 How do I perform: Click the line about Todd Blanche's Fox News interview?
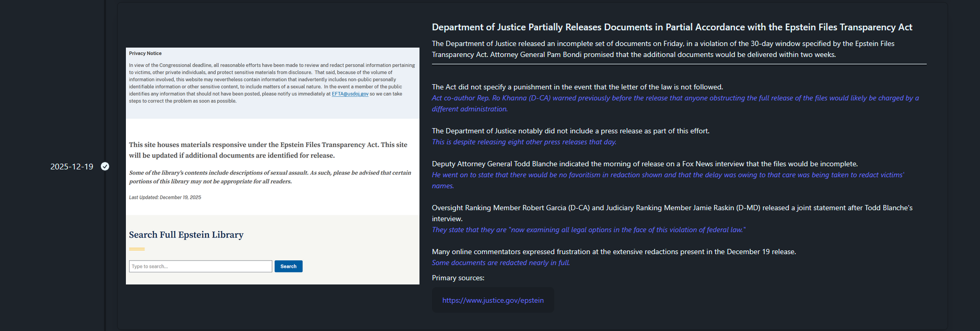[645, 164]
